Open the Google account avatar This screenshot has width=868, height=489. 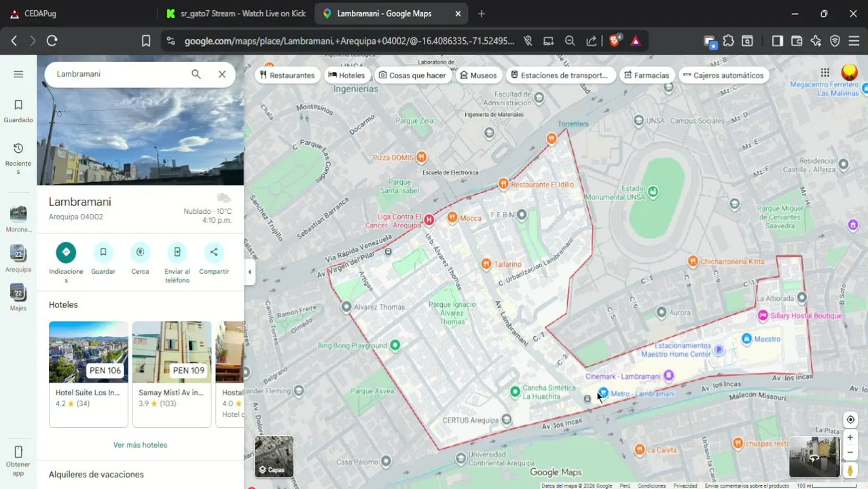point(849,73)
